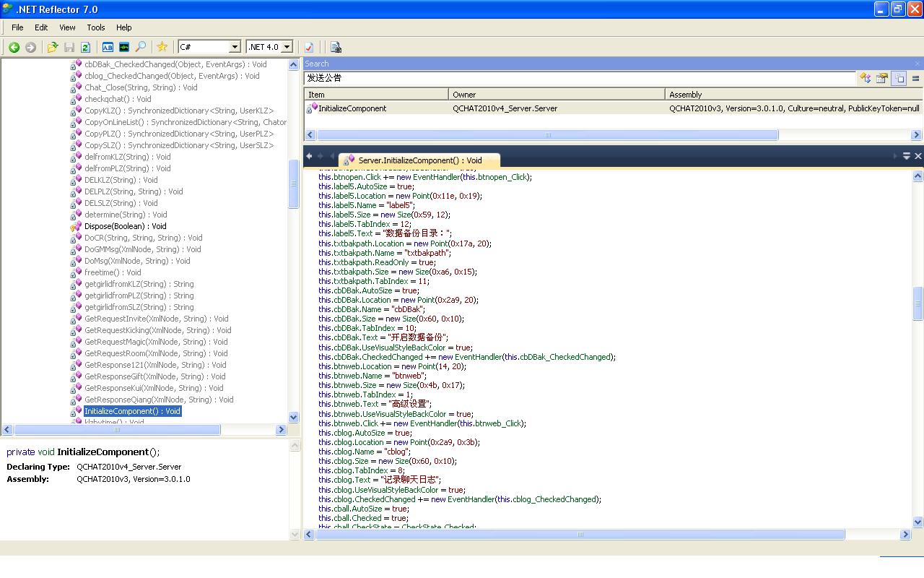Click method icon beside InitializeComponent search result
This screenshot has width=924, height=578.
[x=312, y=108]
